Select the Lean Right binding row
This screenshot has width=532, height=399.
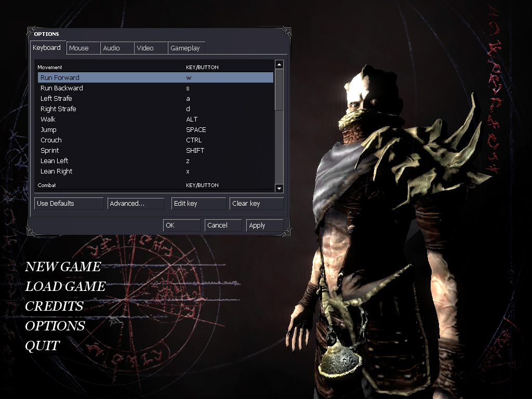click(155, 171)
